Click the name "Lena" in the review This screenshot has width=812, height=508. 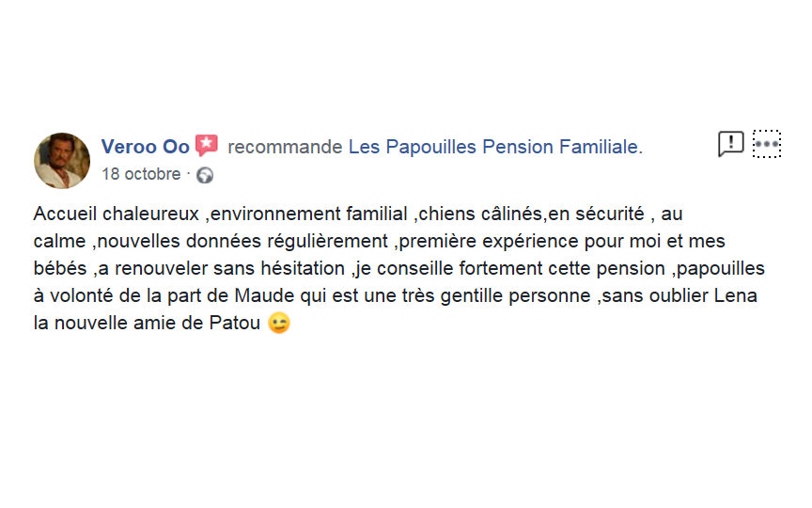[737, 295]
